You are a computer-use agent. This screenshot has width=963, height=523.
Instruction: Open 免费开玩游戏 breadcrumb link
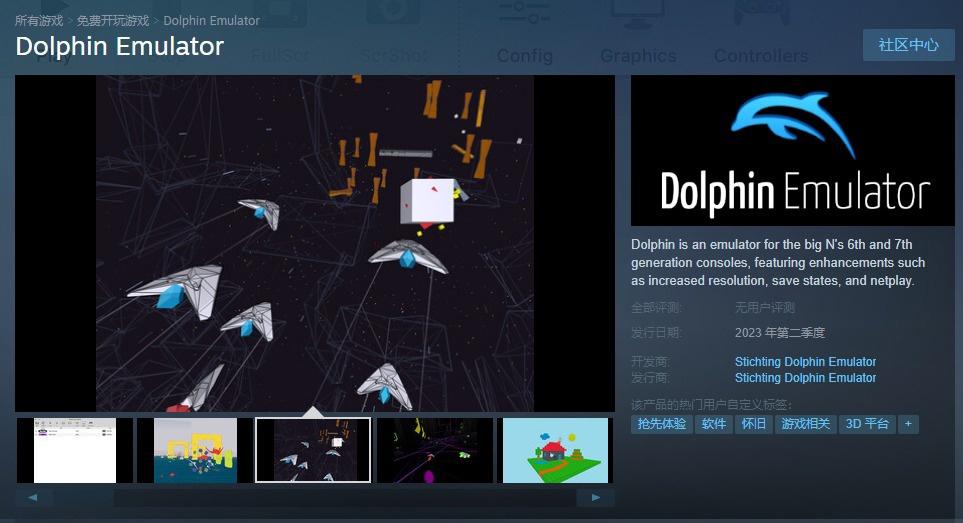coord(113,21)
